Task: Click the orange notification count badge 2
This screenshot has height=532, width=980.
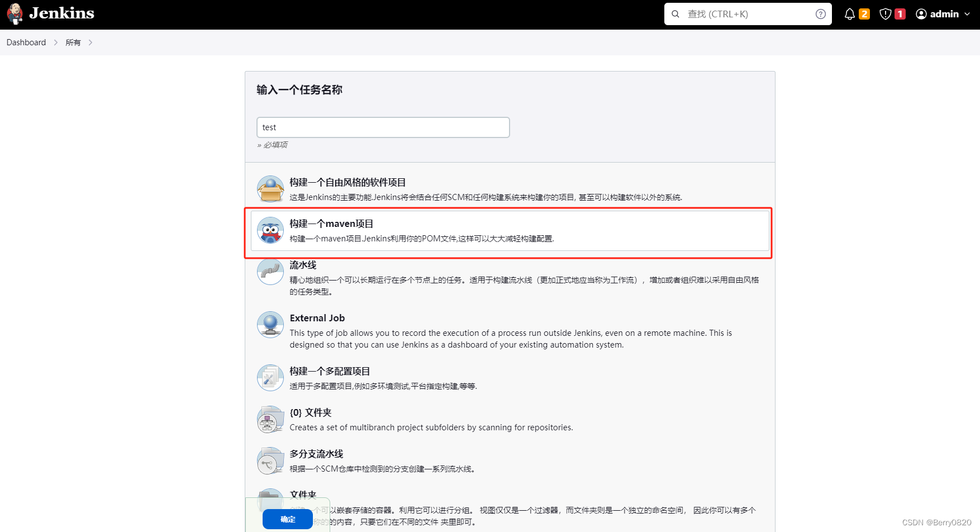Action: point(864,14)
